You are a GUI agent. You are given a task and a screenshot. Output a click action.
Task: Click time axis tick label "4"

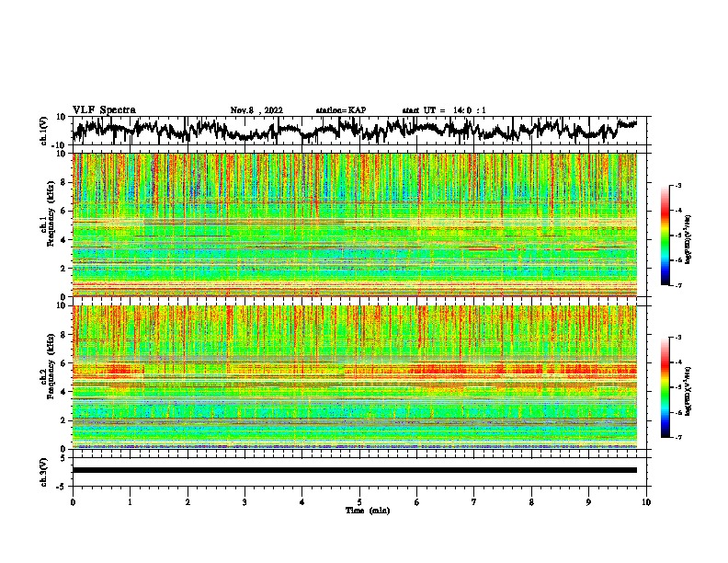[x=302, y=502]
